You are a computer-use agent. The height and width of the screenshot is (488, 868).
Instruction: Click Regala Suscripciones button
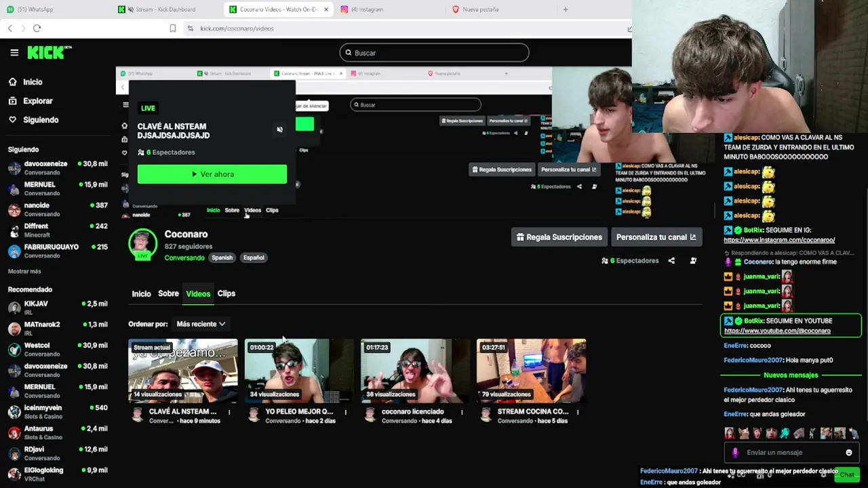[x=559, y=237]
